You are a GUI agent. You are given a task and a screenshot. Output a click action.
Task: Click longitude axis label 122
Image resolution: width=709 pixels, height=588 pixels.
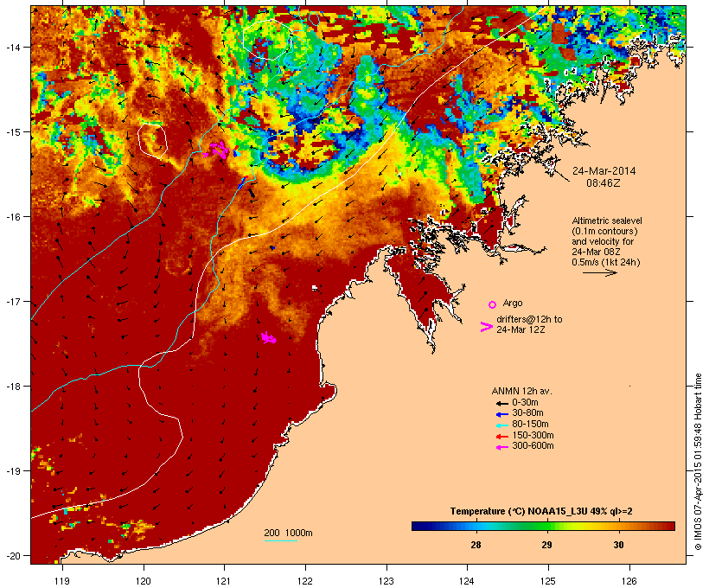[x=305, y=581]
